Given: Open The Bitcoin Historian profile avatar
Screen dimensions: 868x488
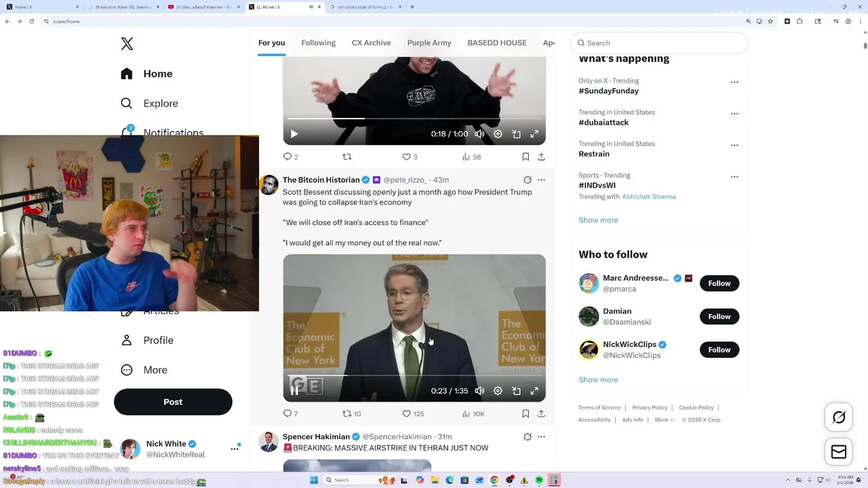Looking at the screenshot, I should coord(269,184).
